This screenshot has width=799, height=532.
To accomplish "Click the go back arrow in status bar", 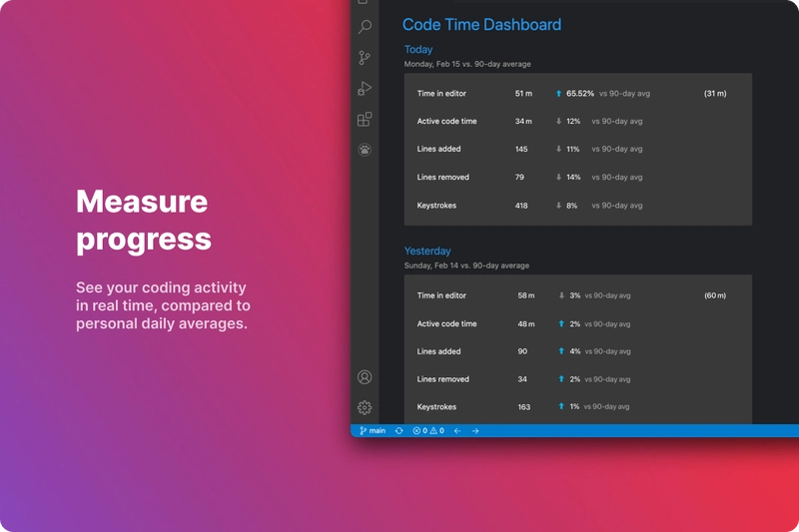I will coord(457,431).
